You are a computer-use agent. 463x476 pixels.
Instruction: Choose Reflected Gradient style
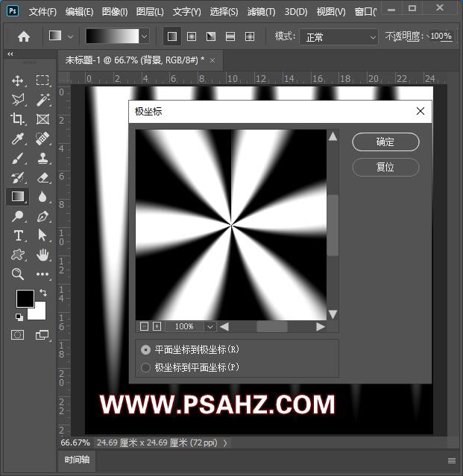point(230,37)
